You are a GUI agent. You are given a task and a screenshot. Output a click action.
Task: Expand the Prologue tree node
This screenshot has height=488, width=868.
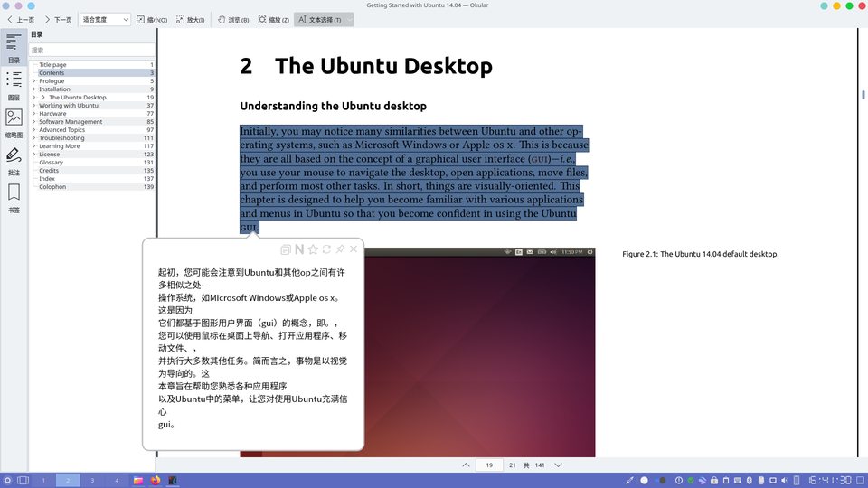[x=33, y=80]
